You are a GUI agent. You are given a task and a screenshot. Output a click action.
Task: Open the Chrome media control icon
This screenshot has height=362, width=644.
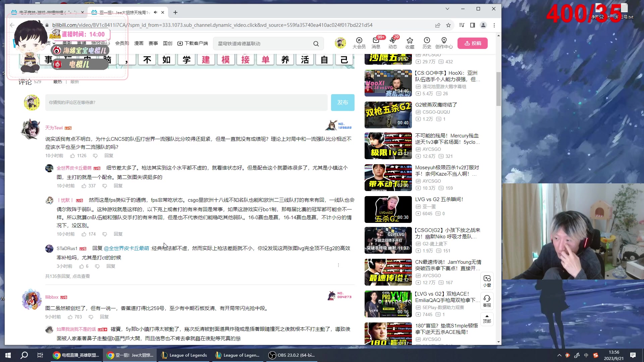point(462,25)
